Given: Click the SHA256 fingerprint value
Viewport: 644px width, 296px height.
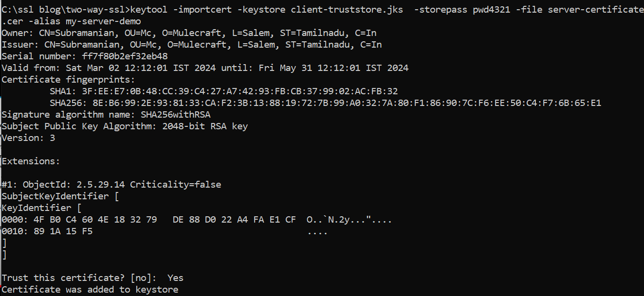Looking at the screenshot, I should pyautogui.click(x=344, y=103).
